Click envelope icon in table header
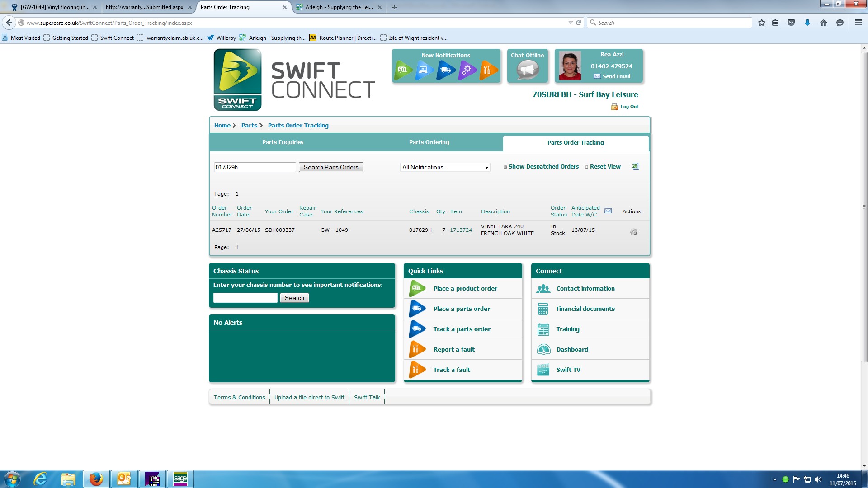The height and width of the screenshot is (488, 868). pyautogui.click(x=608, y=211)
